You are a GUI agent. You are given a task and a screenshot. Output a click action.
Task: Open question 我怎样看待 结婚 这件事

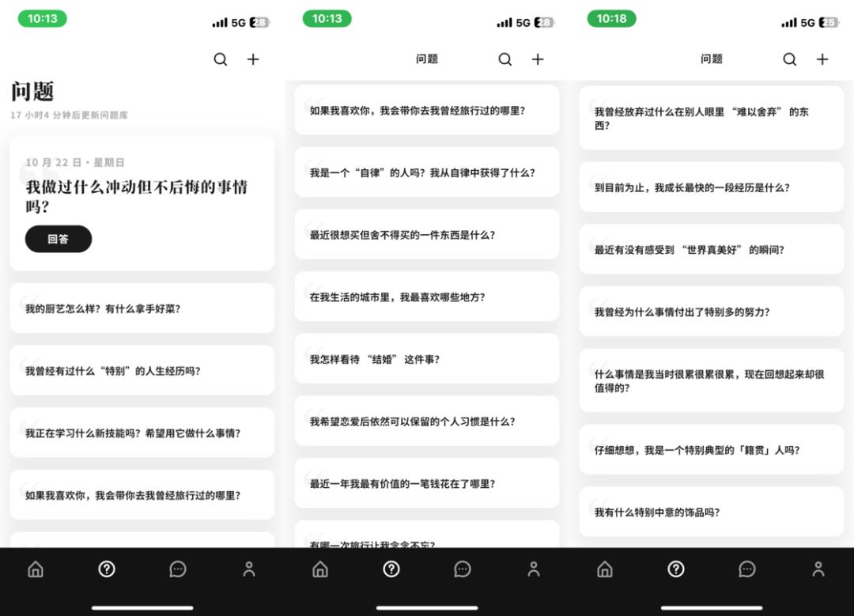[427, 359]
